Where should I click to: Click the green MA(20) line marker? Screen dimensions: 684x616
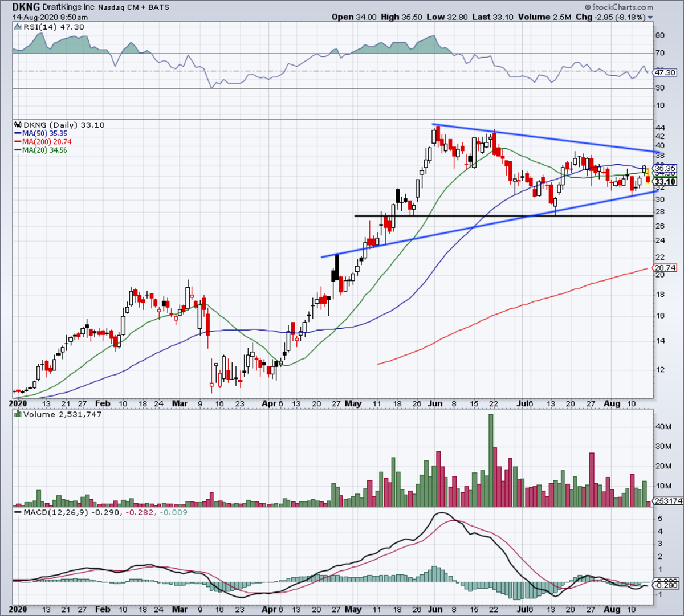click(18, 150)
